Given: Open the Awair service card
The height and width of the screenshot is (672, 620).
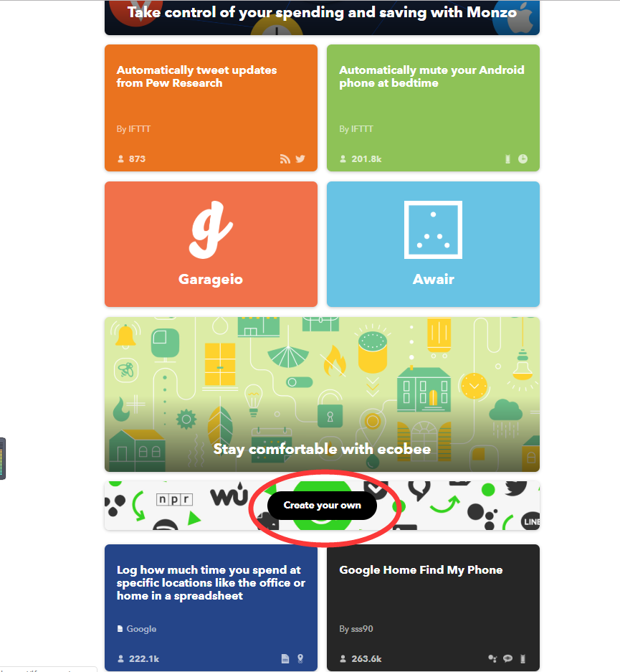Looking at the screenshot, I should tap(433, 245).
